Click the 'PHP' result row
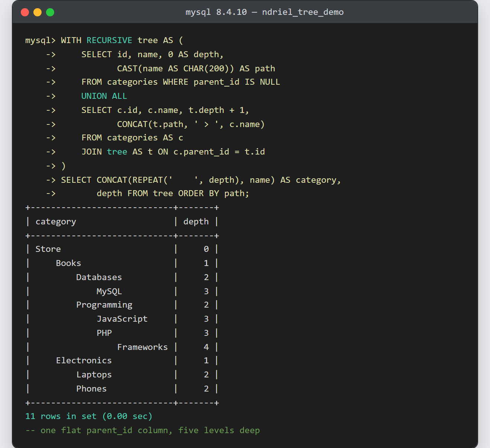Image resolution: width=490 pixels, height=448 pixels. [x=122, y=333]
